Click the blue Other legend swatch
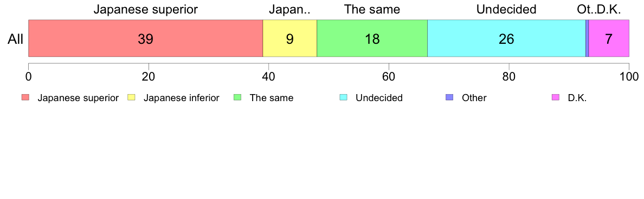The image size is (644, 199). (x=450, y=97)
